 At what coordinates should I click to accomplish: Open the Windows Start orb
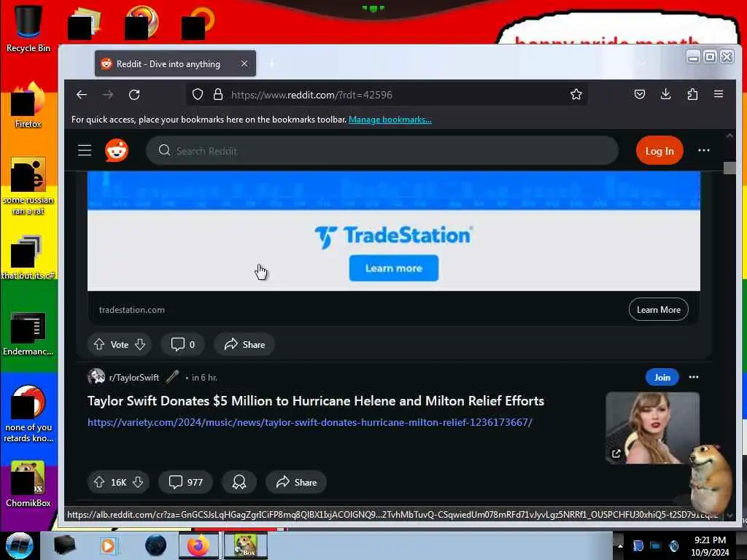coord(19,545)
